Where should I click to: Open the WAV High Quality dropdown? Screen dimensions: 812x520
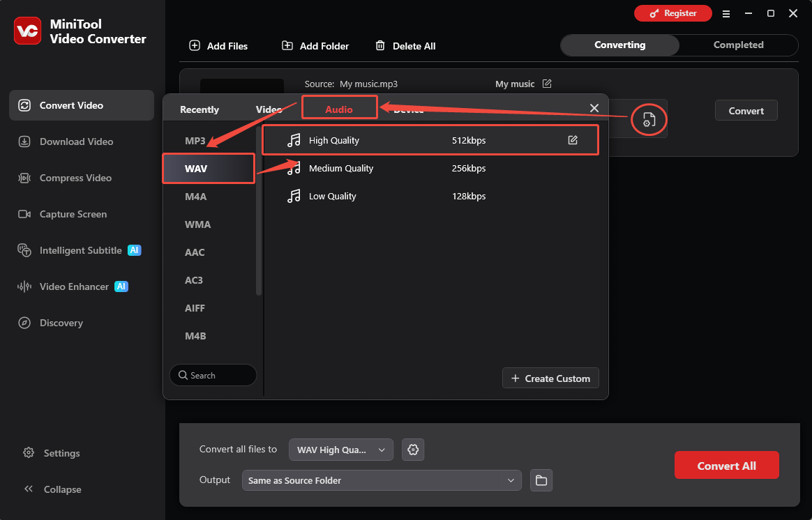pyautogui.click(x=340, y=450)
